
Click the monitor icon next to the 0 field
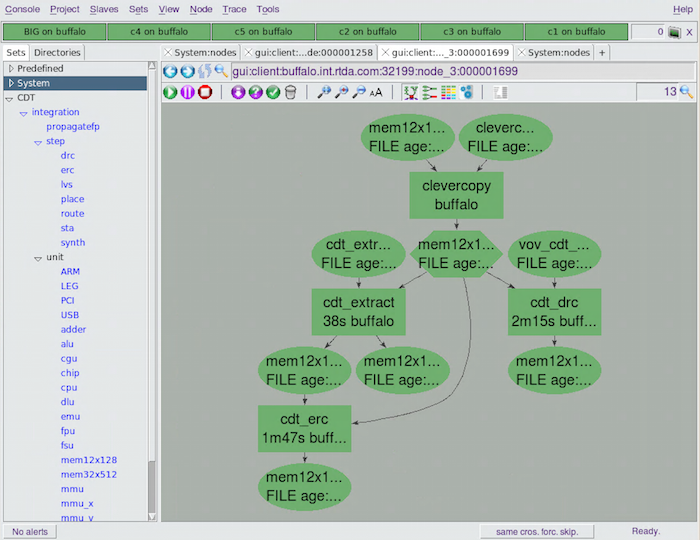[x=675, y=32]
